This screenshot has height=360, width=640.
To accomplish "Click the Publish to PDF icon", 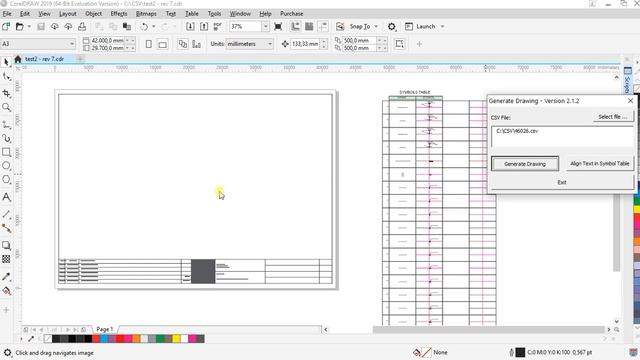I will point(218,27).
